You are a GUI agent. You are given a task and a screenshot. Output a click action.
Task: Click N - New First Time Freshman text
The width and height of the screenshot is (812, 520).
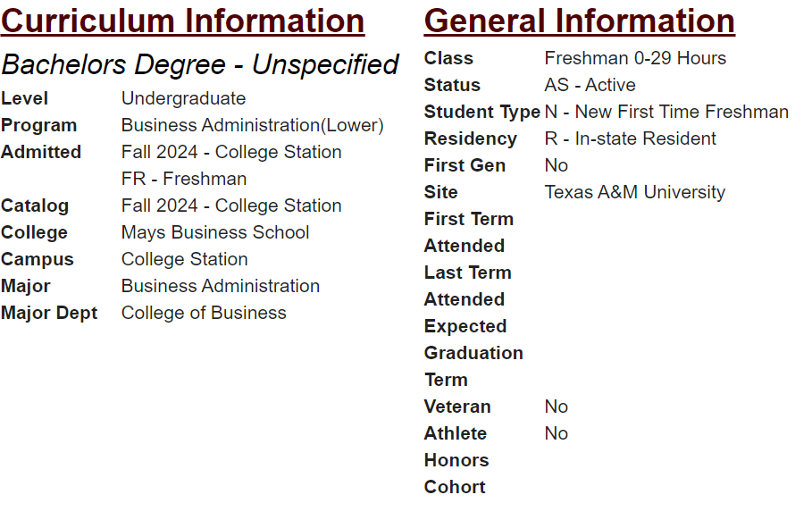coord(666,112)
